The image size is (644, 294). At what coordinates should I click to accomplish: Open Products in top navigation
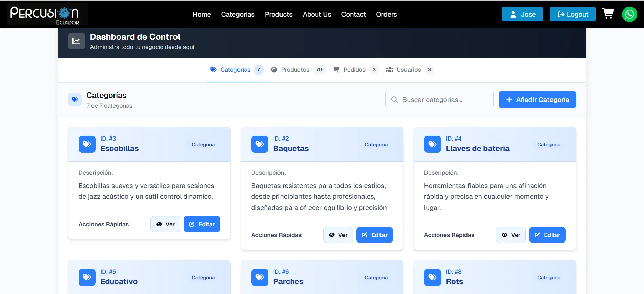pos(278,14)
